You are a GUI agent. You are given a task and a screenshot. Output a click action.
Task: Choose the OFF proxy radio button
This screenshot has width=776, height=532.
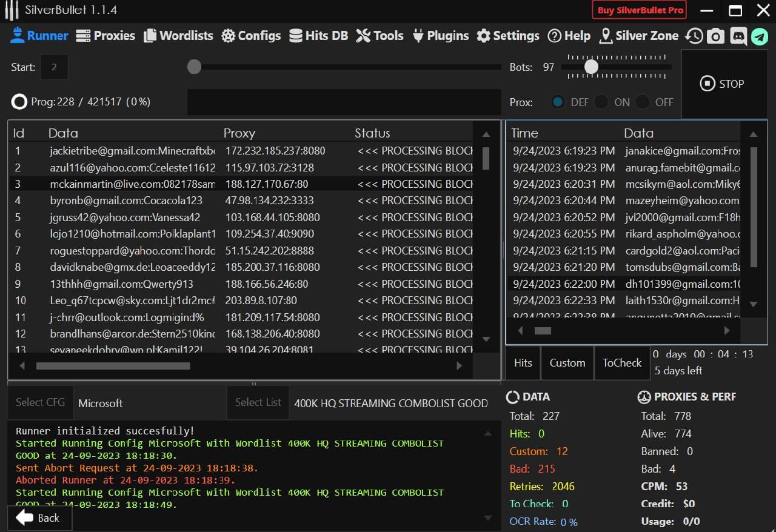[642, 102]
